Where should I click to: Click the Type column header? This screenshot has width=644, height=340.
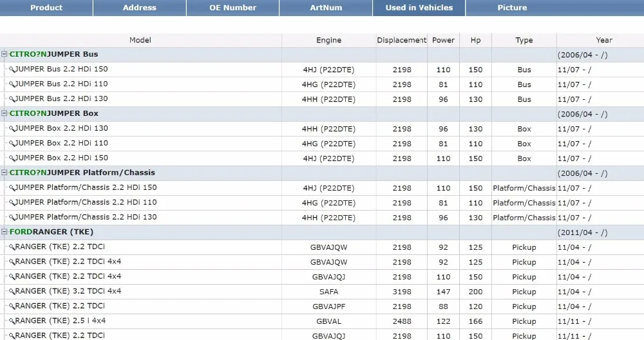[x=524, y=40]
